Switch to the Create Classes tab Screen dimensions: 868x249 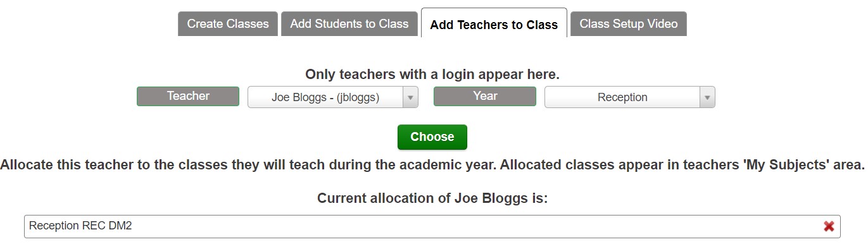pos(228,24)
